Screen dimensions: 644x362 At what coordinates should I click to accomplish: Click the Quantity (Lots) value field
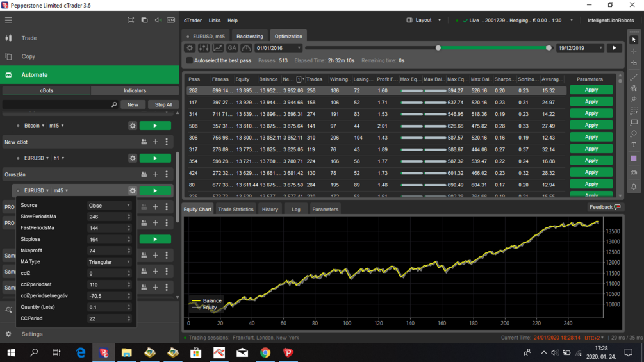[109, 307]
